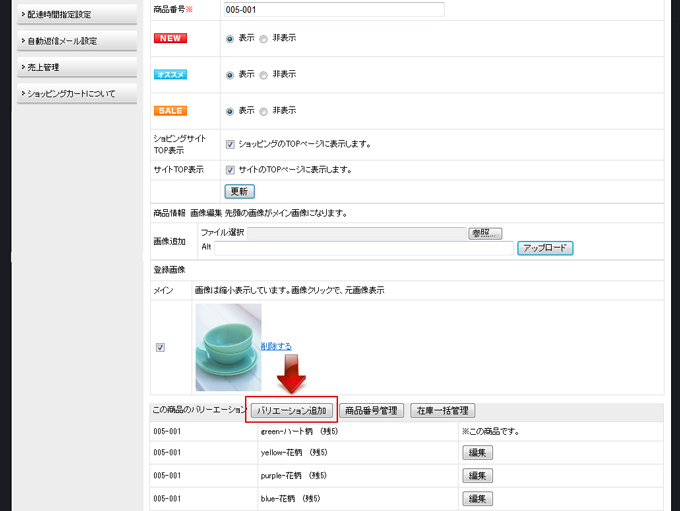Toggle サイトのTOPページに表示 checkbox
Viewport: 680px width, 511px height.
pos(230,170)
